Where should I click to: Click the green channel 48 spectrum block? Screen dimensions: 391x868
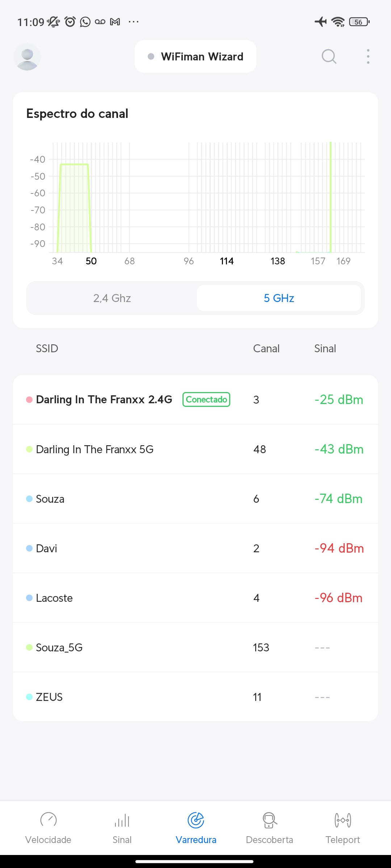(74, 208)
